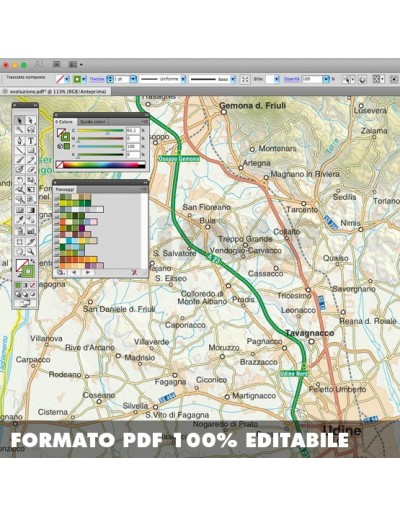Screen dimensions: 400x517
Task: Select the Slice tool
Action: 31,241
